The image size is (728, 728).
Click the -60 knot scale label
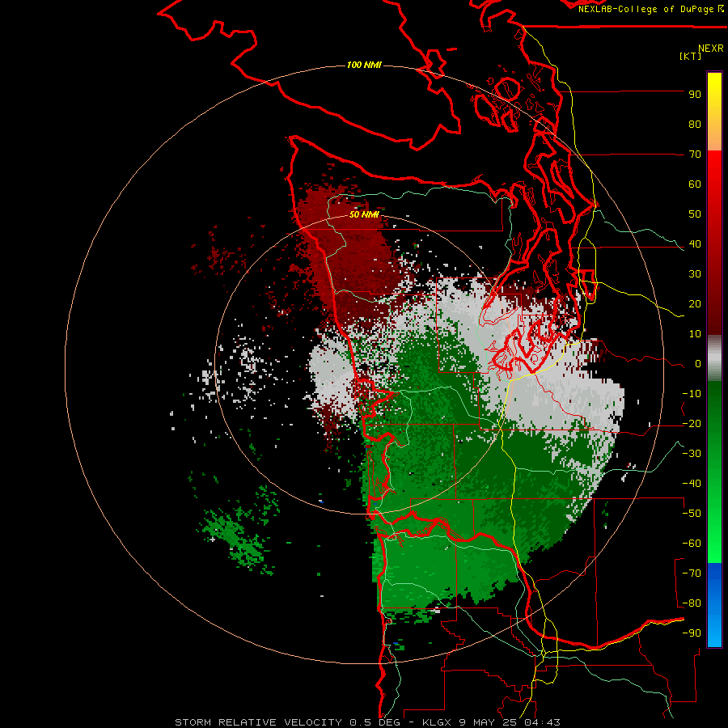pos(692,544)
